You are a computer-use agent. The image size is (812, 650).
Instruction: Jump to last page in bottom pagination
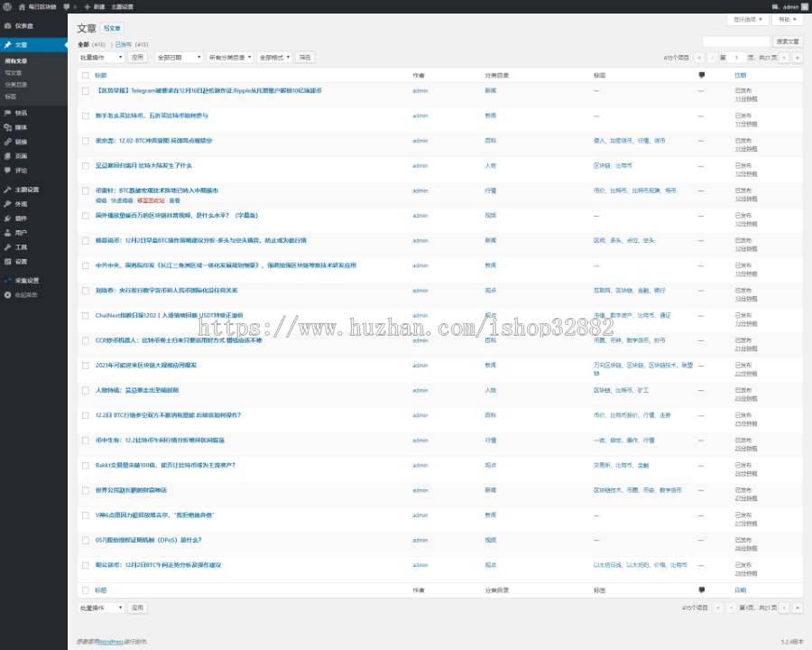[x=798, y=608]
